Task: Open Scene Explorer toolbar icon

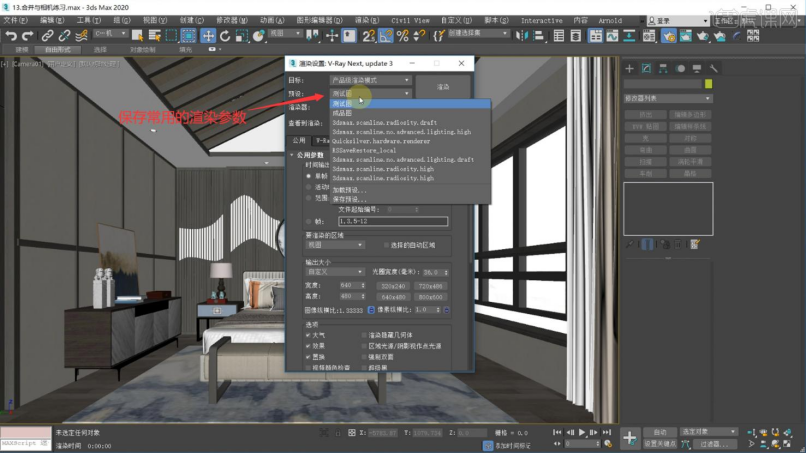Action: click(x=559, y=35)
